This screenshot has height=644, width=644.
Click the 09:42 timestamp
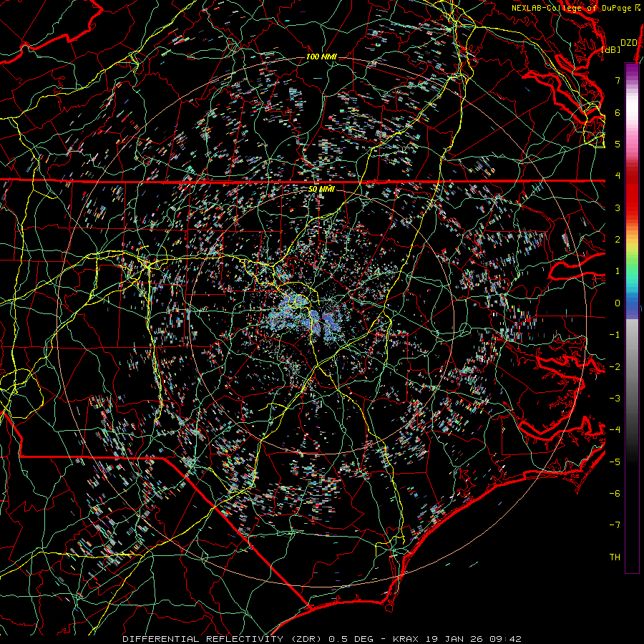click(x=505, y=639)
